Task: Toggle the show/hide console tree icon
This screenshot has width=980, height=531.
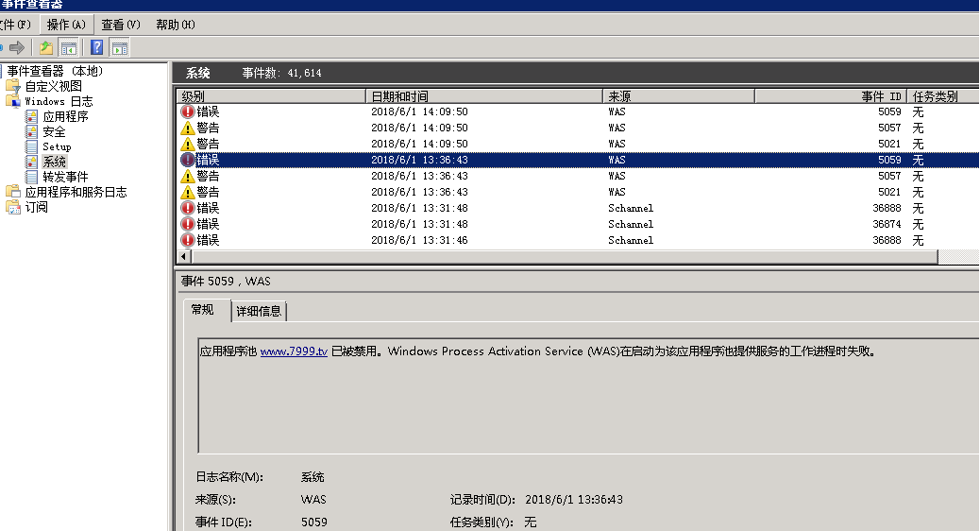Action: pyautogui.click(x=68, y=47)
